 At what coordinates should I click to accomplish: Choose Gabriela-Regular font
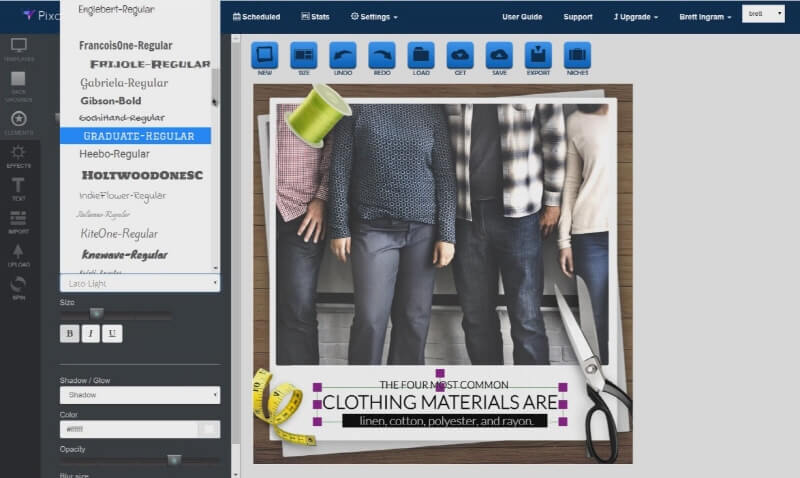(x=124, y=83)
